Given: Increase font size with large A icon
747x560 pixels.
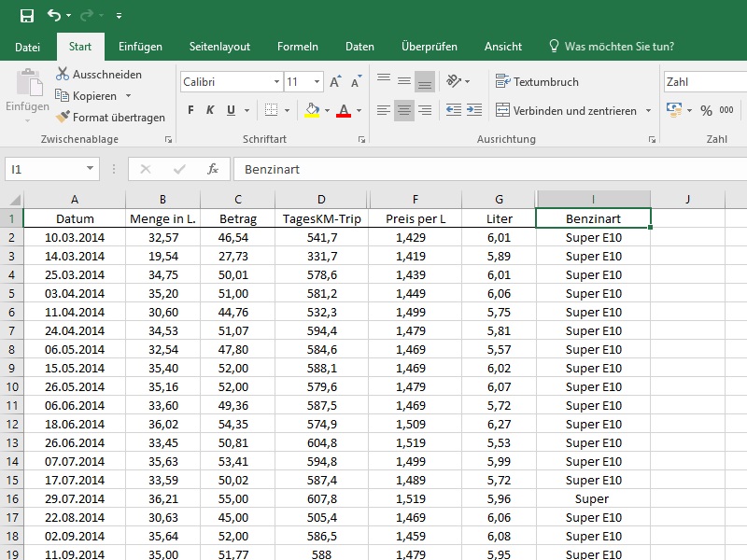Looking at the screenshot, I should point(336,81).
